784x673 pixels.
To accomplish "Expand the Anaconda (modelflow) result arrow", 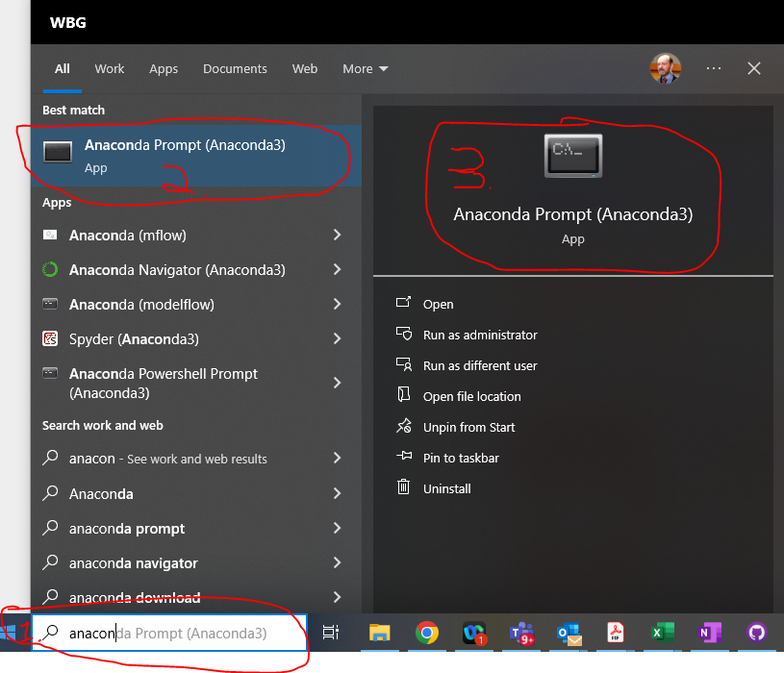I will pyautogui.click(x=337, y=305).
